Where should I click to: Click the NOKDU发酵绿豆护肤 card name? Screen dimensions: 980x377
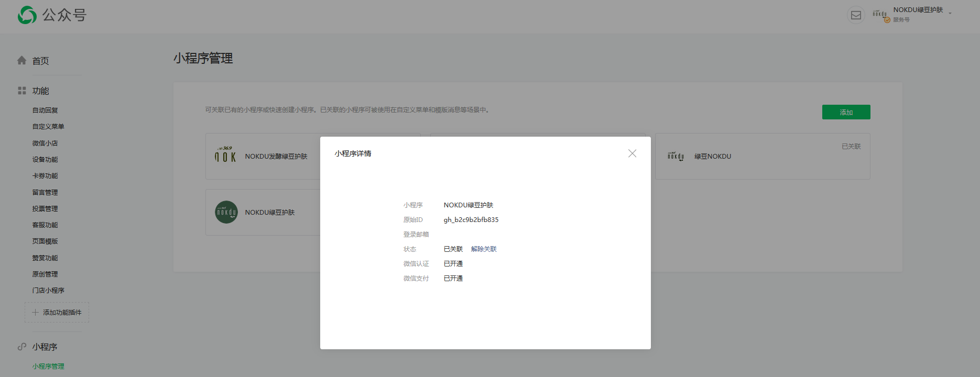pos(276,156)
